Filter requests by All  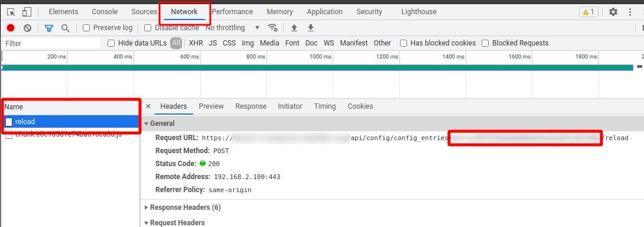[176, 43]
